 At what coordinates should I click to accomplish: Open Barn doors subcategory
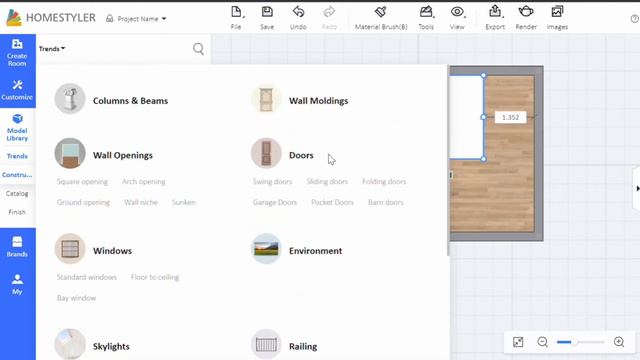tap(385, 202)
